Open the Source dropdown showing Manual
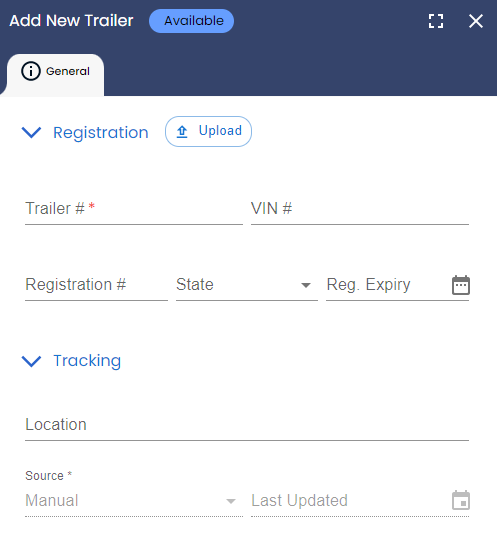497x539 pixels. click(134, 500)
